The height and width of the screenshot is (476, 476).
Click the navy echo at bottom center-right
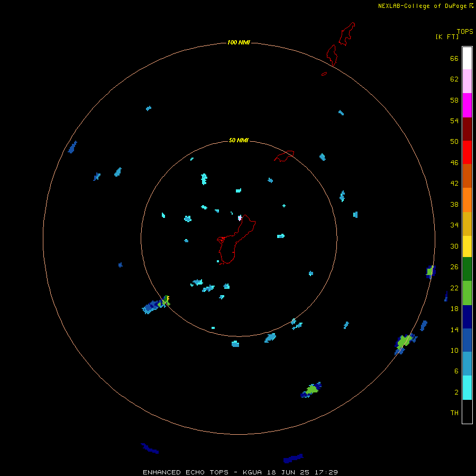(x=293, y=458)
